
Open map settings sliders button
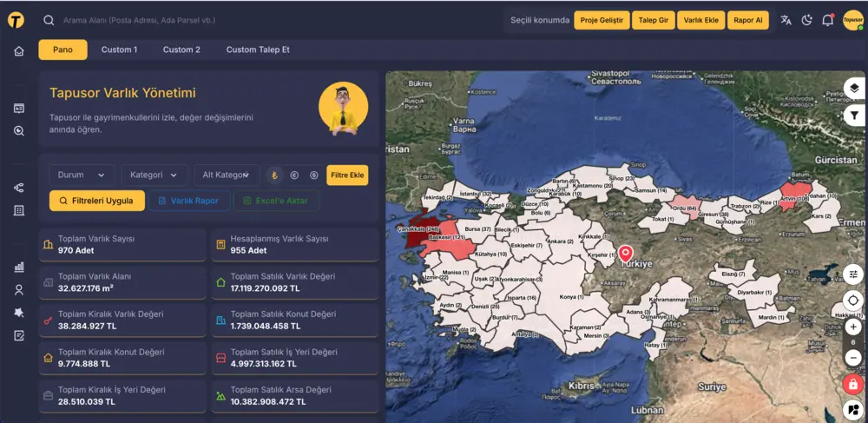coord(853,274)
